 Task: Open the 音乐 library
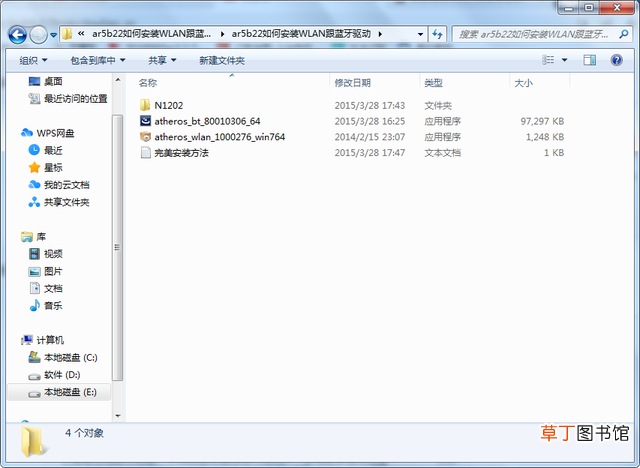[x=53, y=306]
